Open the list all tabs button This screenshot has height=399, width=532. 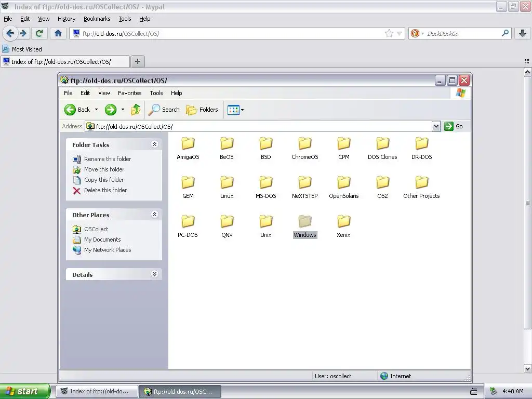click(527, 61)
